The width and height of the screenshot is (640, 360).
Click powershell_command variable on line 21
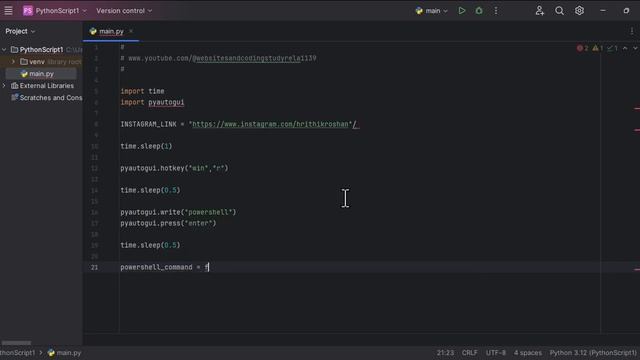[x=156, y=267]
